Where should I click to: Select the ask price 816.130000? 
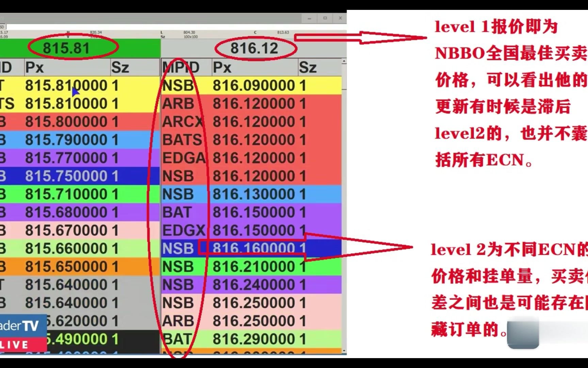point(254,194)
